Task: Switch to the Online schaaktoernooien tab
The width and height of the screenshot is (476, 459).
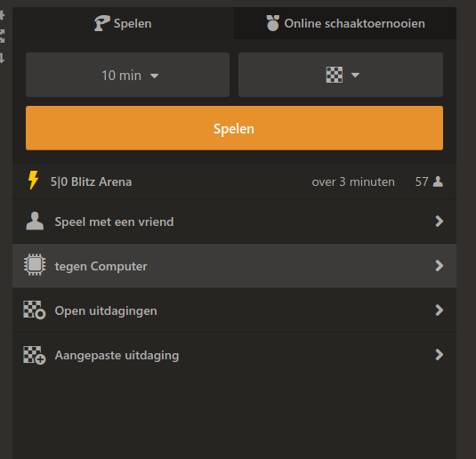Action: coord(345,23)
